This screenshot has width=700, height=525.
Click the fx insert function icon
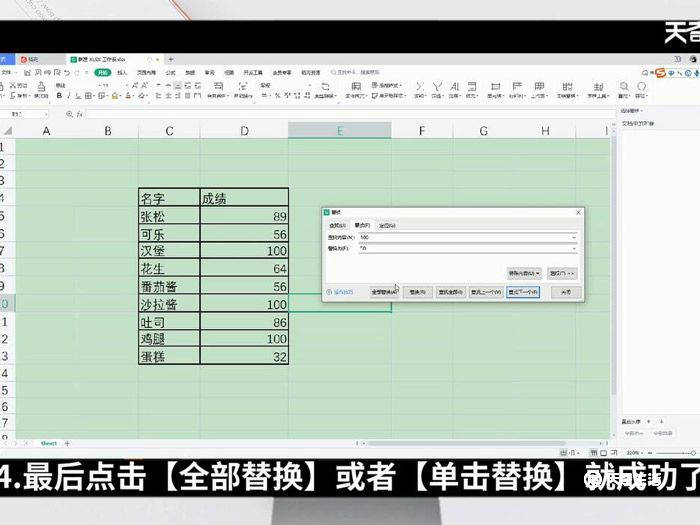79,114
